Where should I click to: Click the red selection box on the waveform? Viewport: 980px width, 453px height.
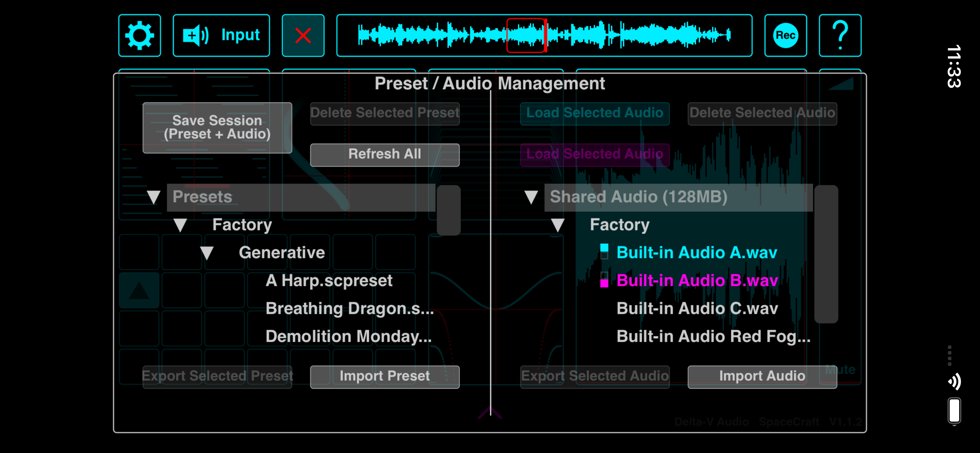tap(525, 35)
